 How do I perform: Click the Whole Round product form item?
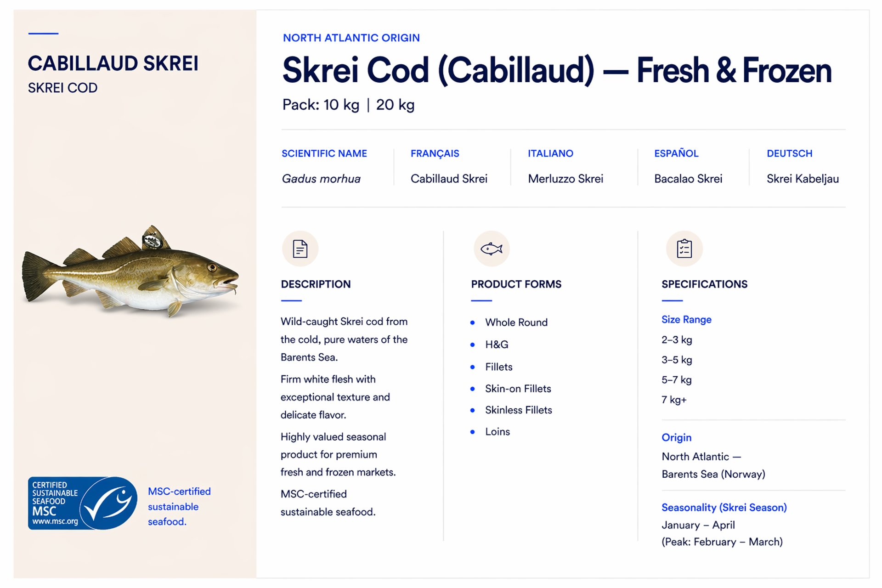516,322
